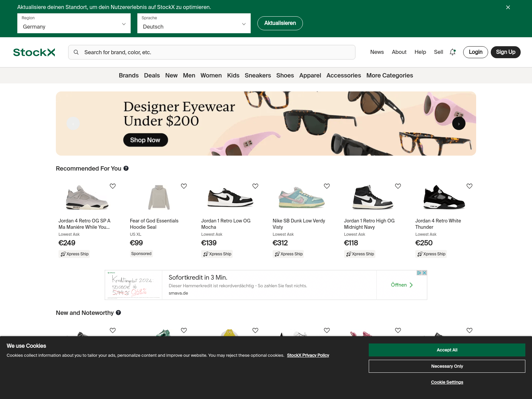Open the Shoes menu

click(285, 75)
